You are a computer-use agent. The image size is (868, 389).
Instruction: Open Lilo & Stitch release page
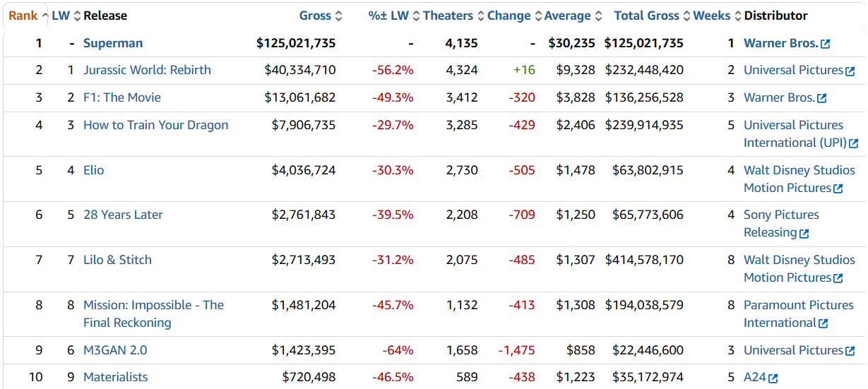point(117,260)
